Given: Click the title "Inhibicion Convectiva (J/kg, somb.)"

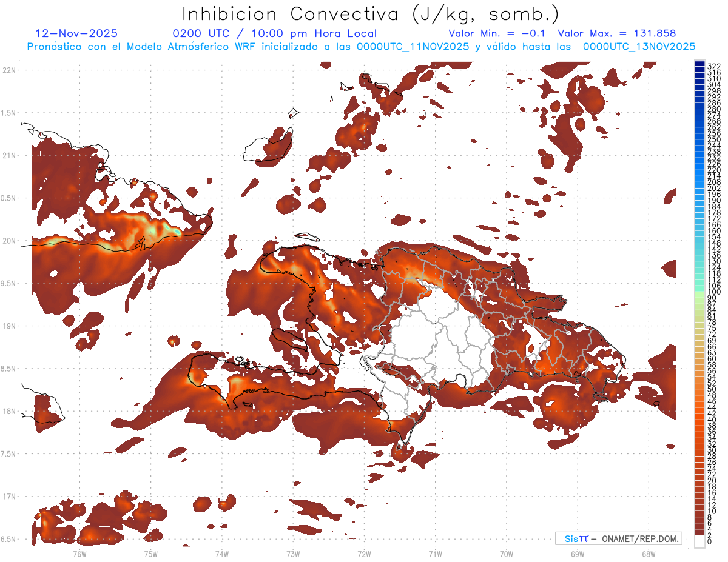Looking at the screenshot, I should click(x=371, y=14).
